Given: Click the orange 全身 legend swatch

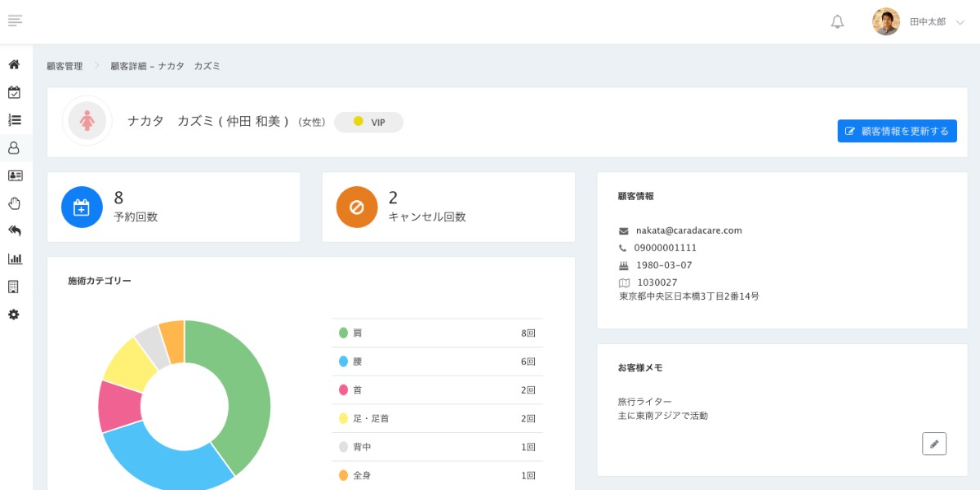Looking at the screenshot, I should pyautogui.click(x=344, y=475).
